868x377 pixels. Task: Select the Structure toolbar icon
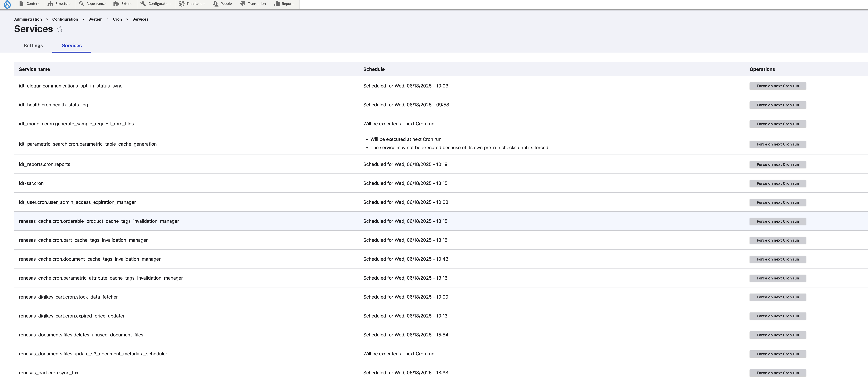tap(50, 3)
